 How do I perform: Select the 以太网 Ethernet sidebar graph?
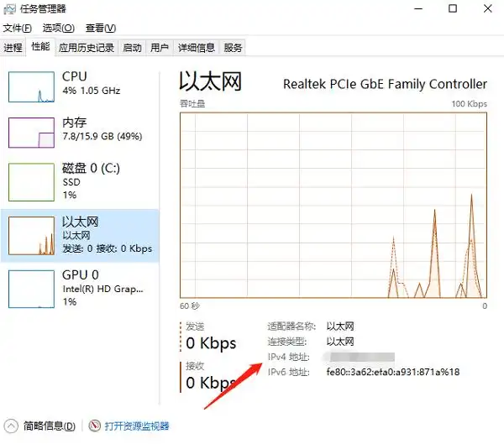click(x=31, y=235)
